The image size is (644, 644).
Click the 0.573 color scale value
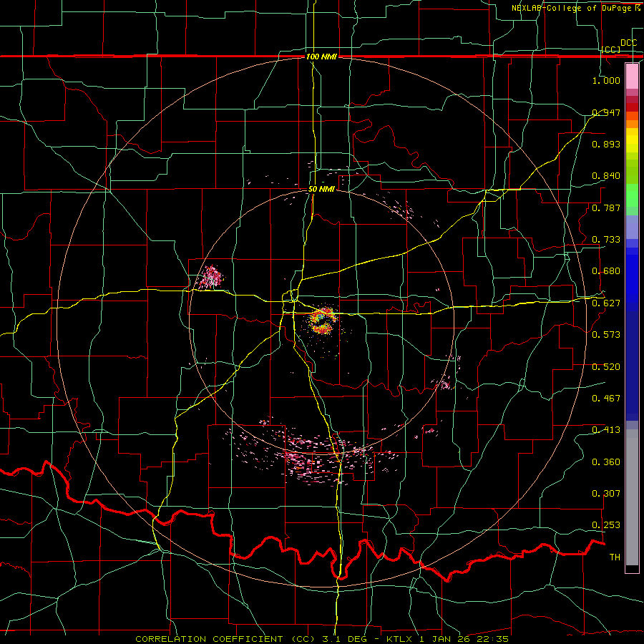click(606, 335)
